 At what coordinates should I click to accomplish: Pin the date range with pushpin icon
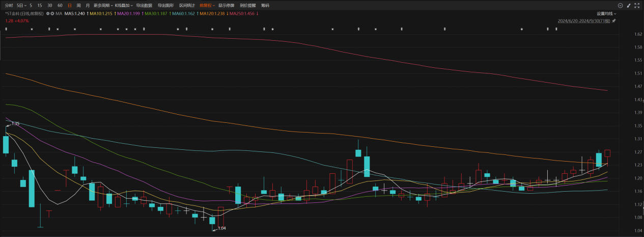click(614, 21)
